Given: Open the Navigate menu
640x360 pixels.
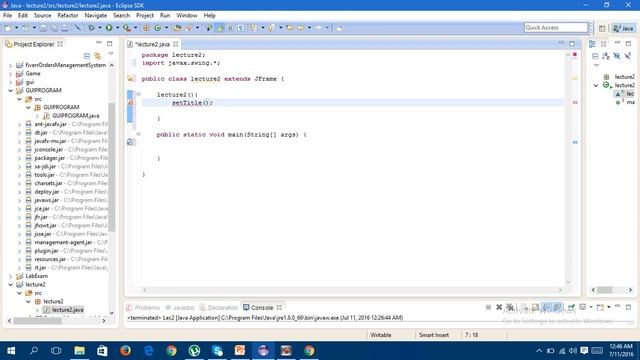Looking at the screenshot, I should [96, 16].
